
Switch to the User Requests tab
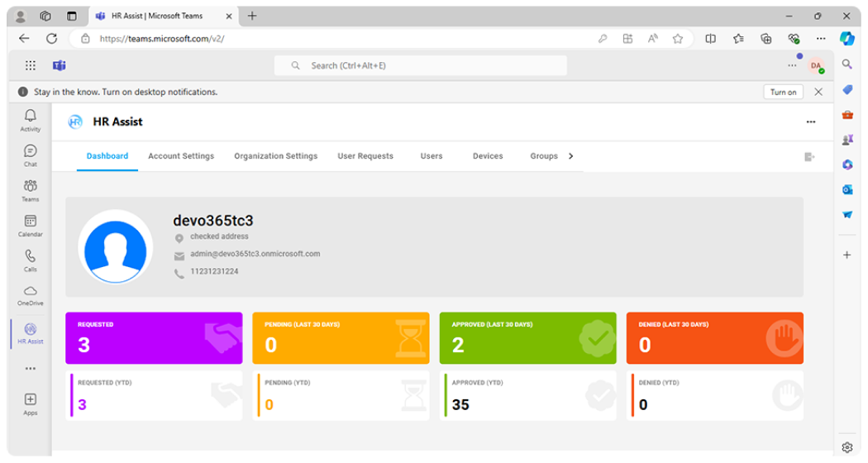[x=365, y=156]
